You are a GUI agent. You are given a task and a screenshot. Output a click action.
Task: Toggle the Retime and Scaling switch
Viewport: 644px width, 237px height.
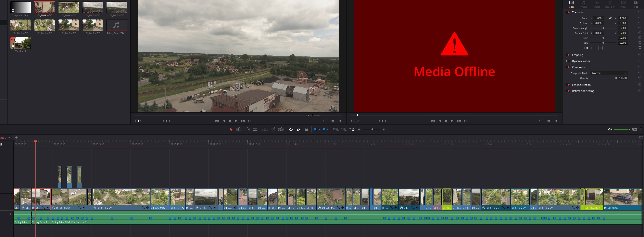tap(568, 91)
